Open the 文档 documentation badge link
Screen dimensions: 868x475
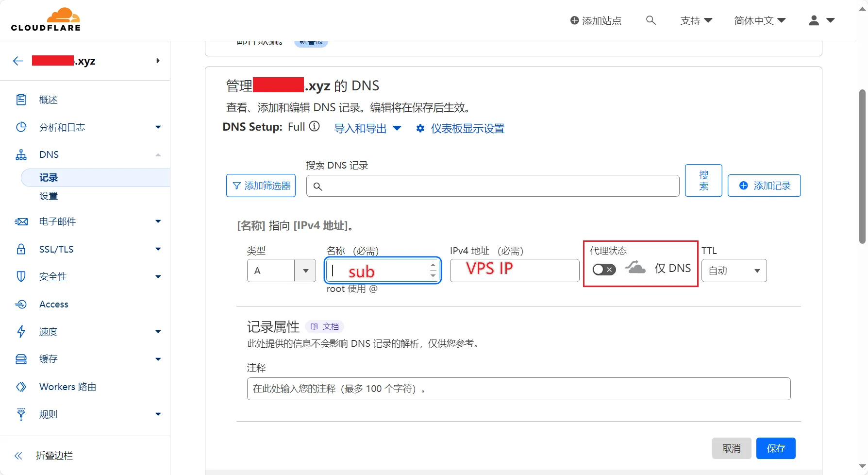[x=325, y=326]
